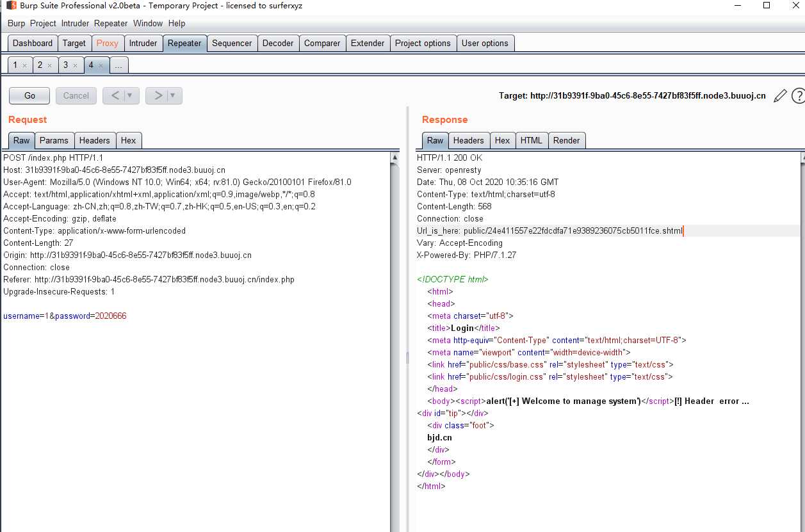Switch to the Dashboard tab
The height and width of the screenshot is (532, 805).
(33, 43)
